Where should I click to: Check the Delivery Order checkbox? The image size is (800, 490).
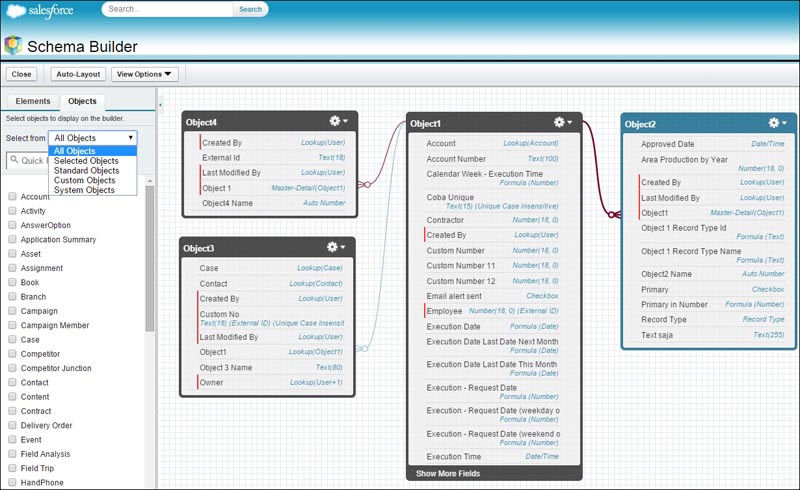(12, 425)
